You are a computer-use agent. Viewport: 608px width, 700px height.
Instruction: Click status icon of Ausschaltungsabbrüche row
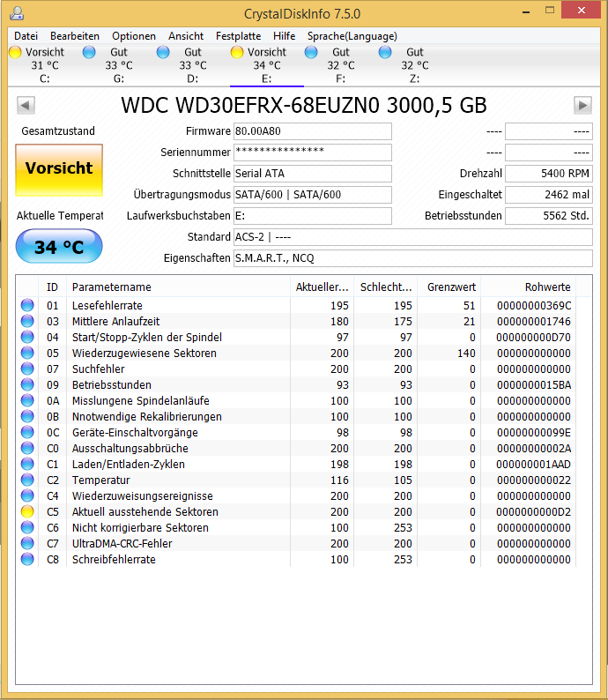27,448
